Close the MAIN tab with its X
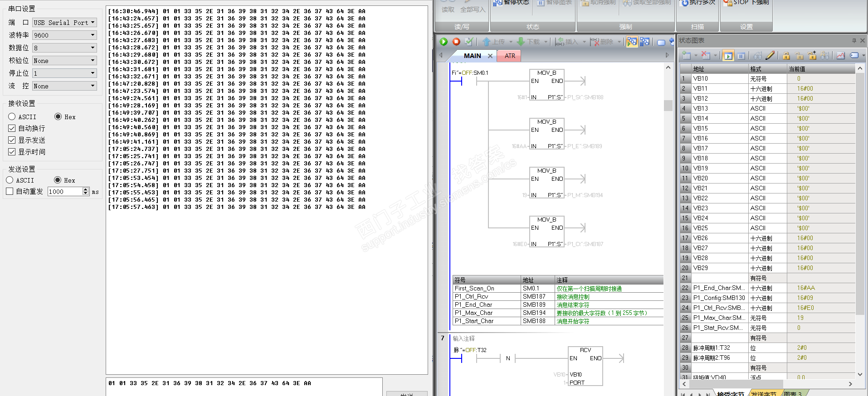Viewport: 868px width, 396px height. pyautogui.click(x=490, y=56)
